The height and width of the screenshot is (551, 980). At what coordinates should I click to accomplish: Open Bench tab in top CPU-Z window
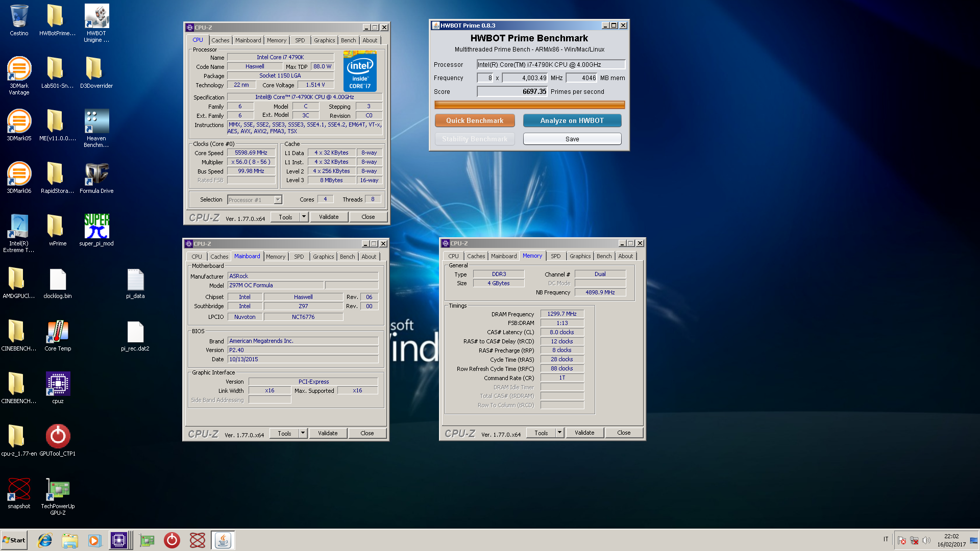[x=349, y=40]
